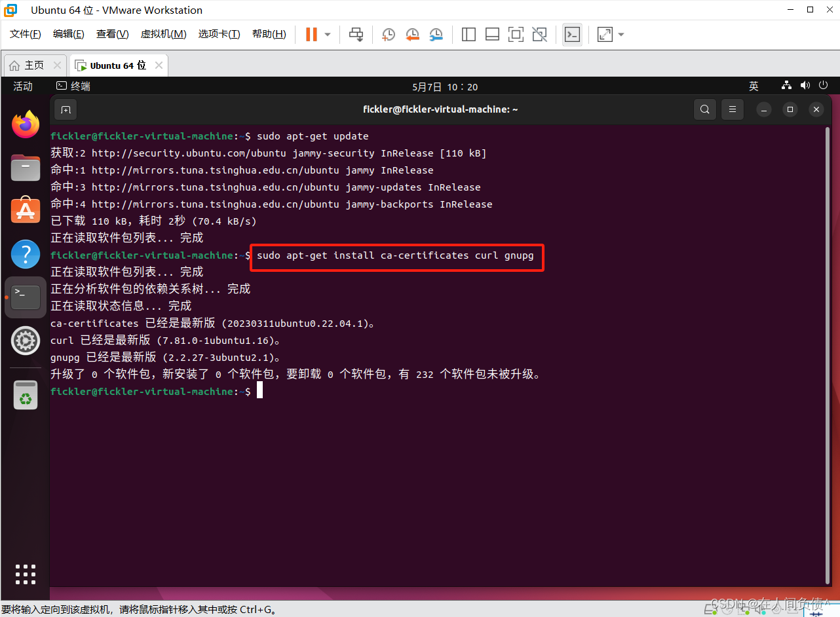Open the 帮助(H) menu
Viewport: 840px width, 617px height.
click(x=269, y=34)
